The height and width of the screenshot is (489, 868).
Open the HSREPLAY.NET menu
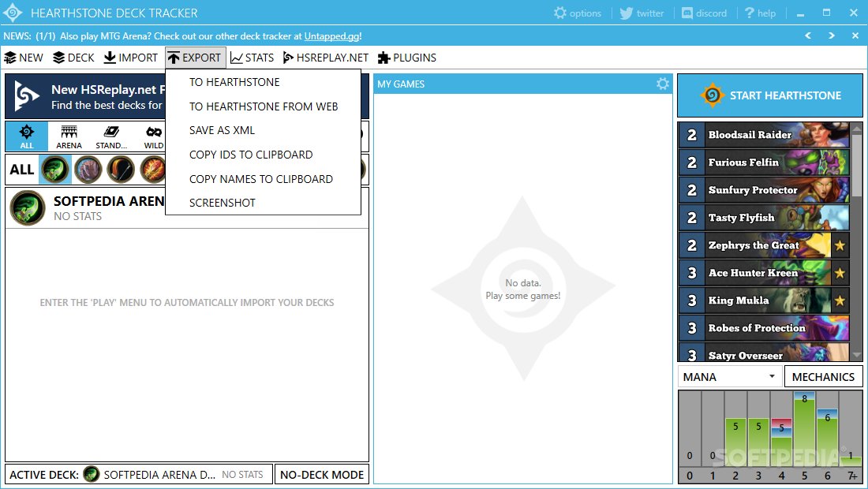coord(326,58)
